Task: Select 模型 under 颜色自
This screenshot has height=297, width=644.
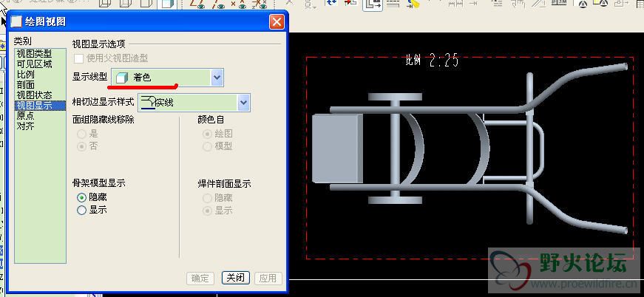Action: (208, 146)
